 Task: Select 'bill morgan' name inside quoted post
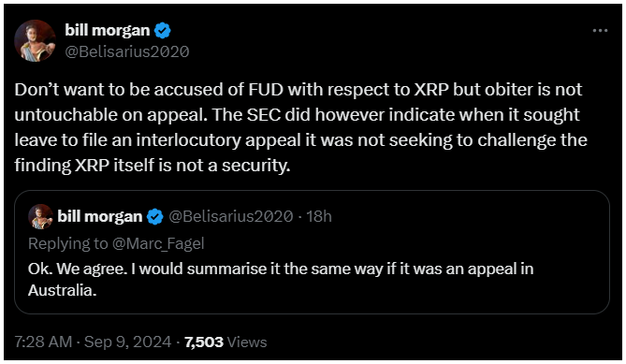click(100, 216)
